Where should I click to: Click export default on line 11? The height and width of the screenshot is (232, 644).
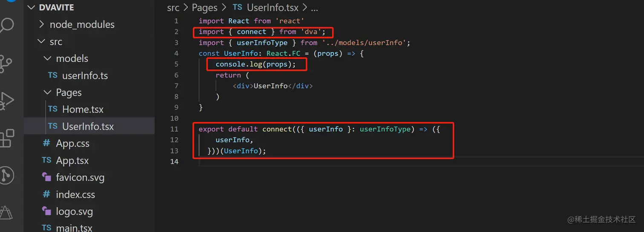point(228,129)
